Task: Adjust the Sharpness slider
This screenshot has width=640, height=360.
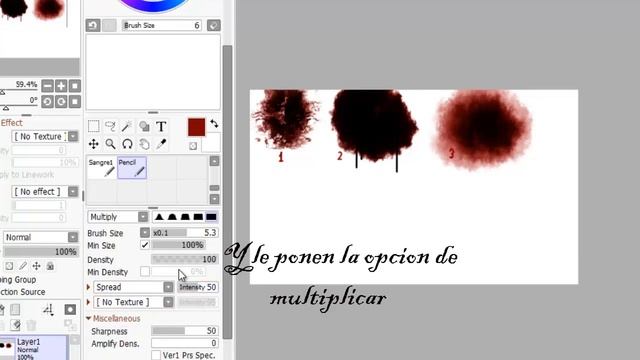Action: click(184, 331)
